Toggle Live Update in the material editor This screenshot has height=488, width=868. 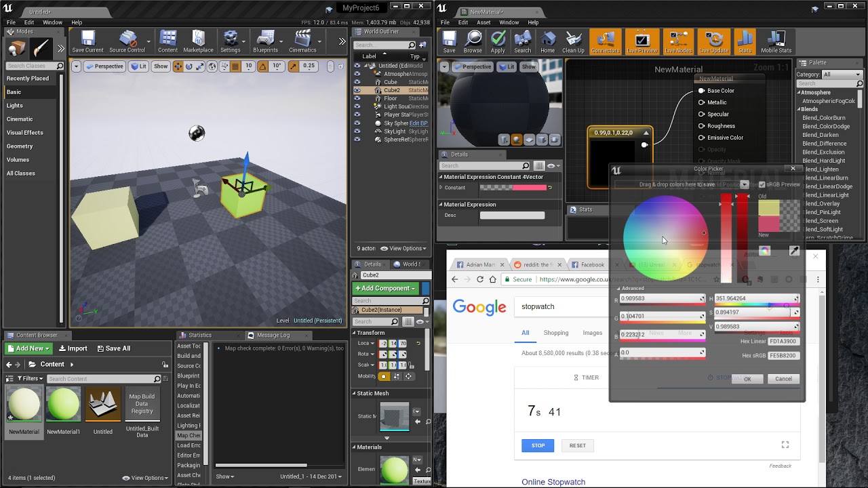pyautogui.click(x=713, y=41)
